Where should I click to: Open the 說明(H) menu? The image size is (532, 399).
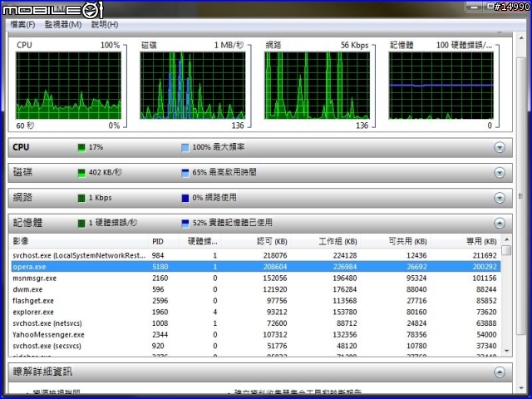[105, 24]
